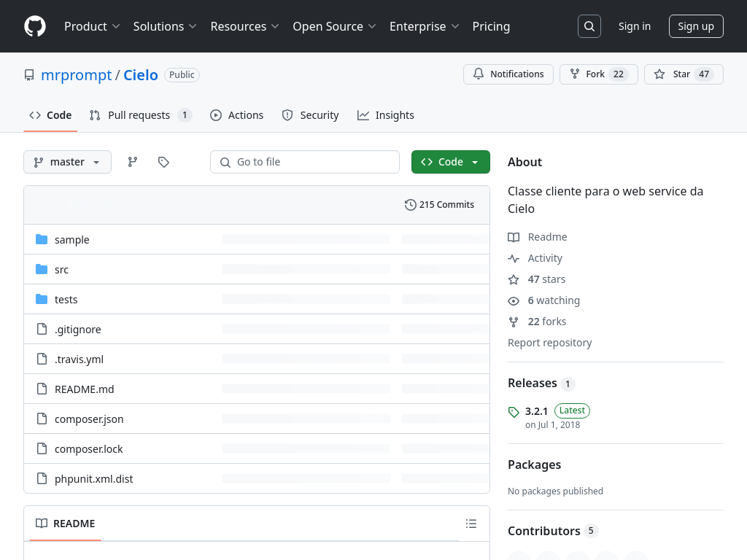747x560 pixels.
Task: Click the src folder icon
Action: (42, 269)
